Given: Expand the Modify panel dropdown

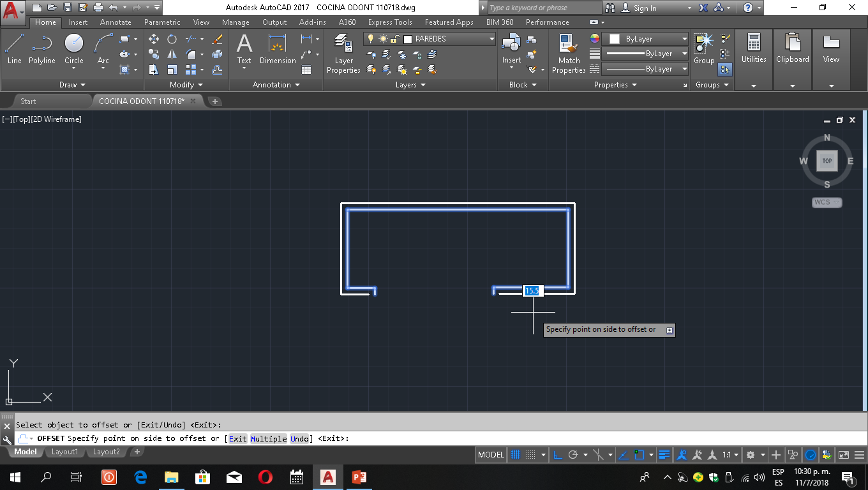Looking at the screenshot, I should tap(186, 85).
